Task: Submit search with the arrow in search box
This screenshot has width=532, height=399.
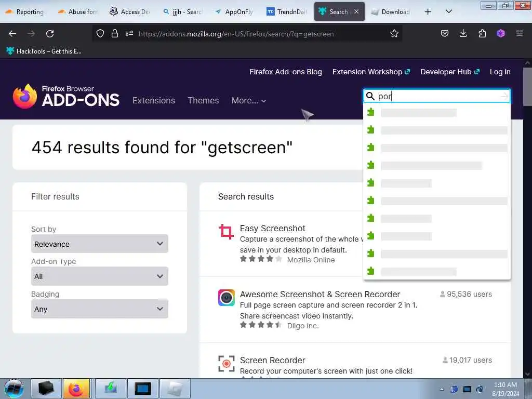Action: [x=504, y=96]
